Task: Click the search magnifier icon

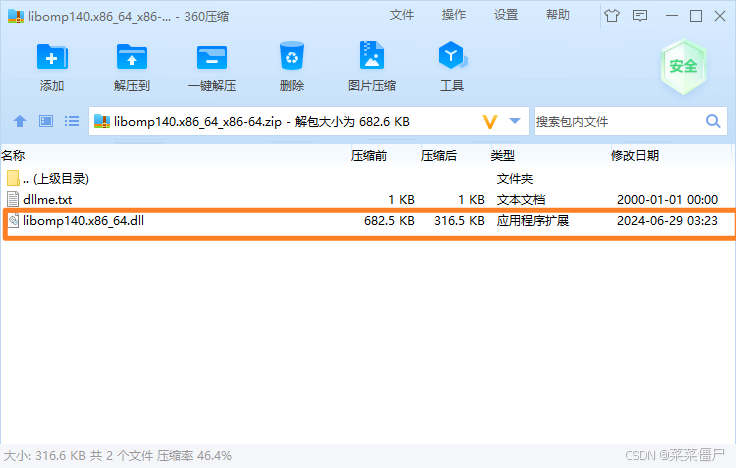Action: [713, 122]
